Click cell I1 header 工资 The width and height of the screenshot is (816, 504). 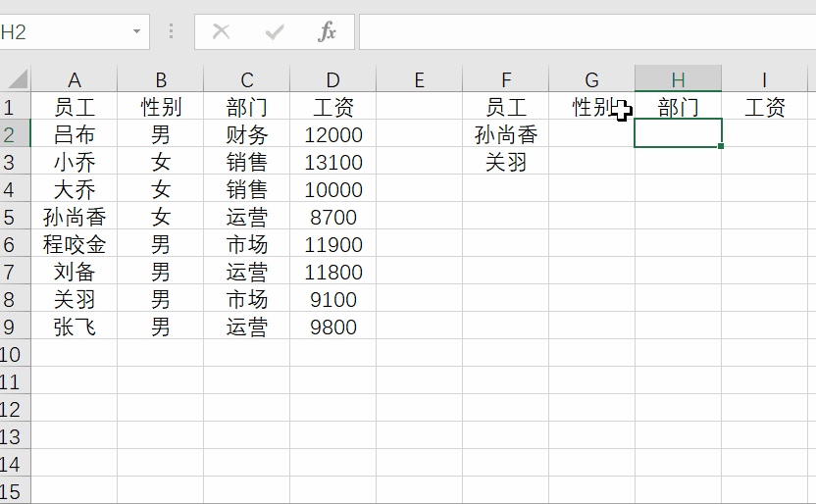(x=764, y=107)
